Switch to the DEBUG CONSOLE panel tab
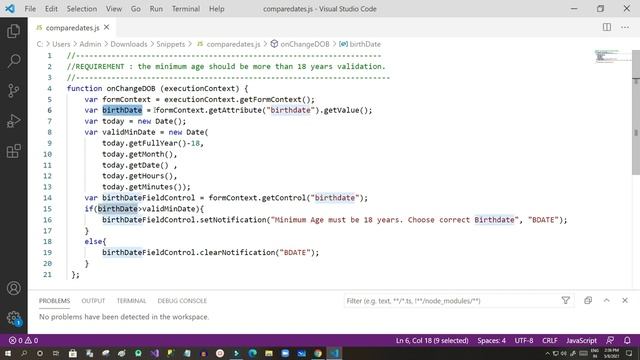Screen dimensions: 640x360 (x=182, y=301)
